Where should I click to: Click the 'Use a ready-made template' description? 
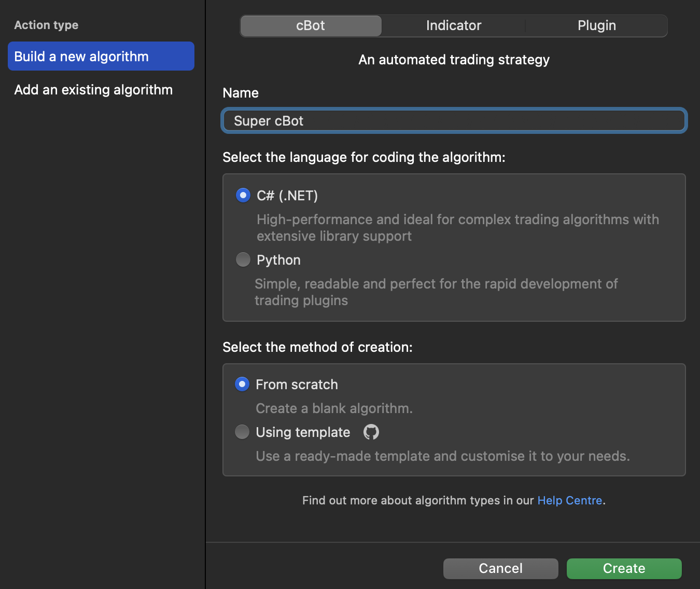442,456
